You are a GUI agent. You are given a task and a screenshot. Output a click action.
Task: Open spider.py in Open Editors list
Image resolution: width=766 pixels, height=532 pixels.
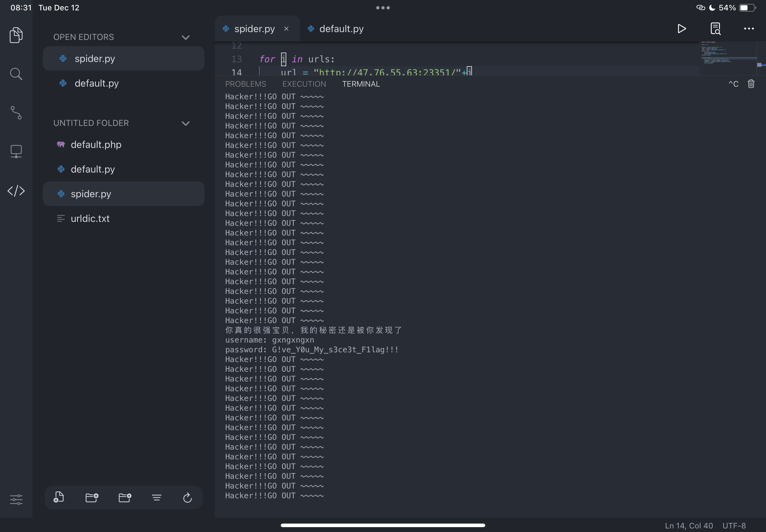point(123,59)
